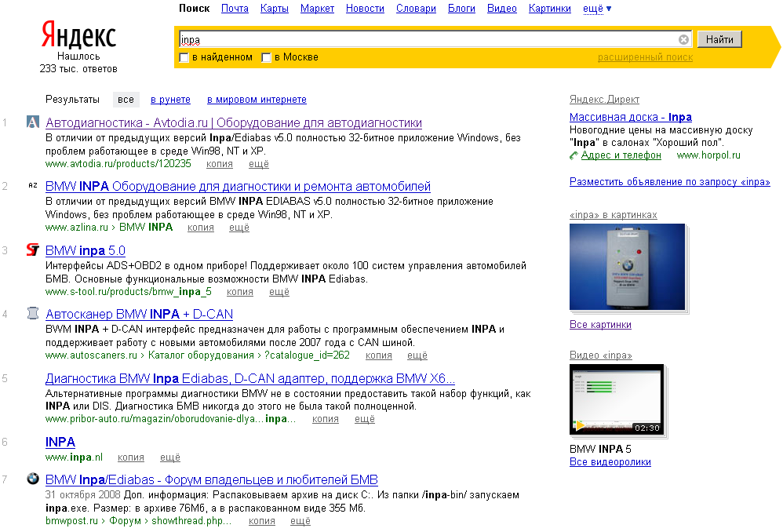Open the Новости menu link
The image size is (783, 532).
[x=365, y=9]
